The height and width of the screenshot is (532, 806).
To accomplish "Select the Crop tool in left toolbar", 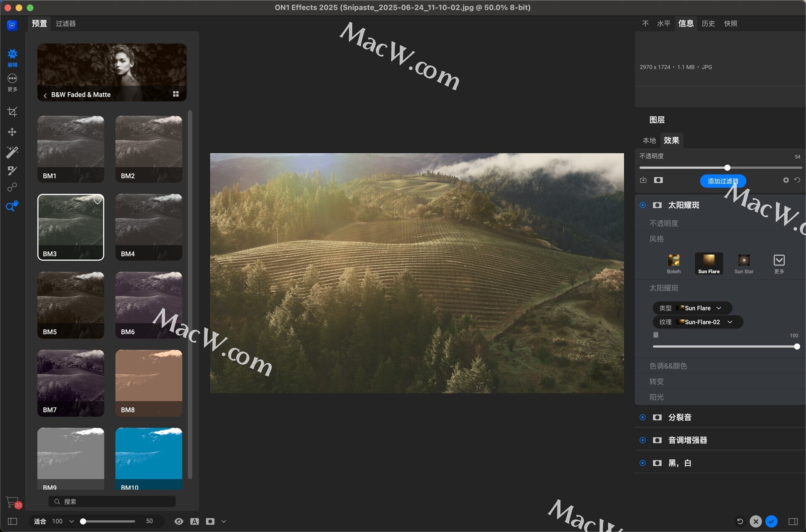I will click(12, 112).
